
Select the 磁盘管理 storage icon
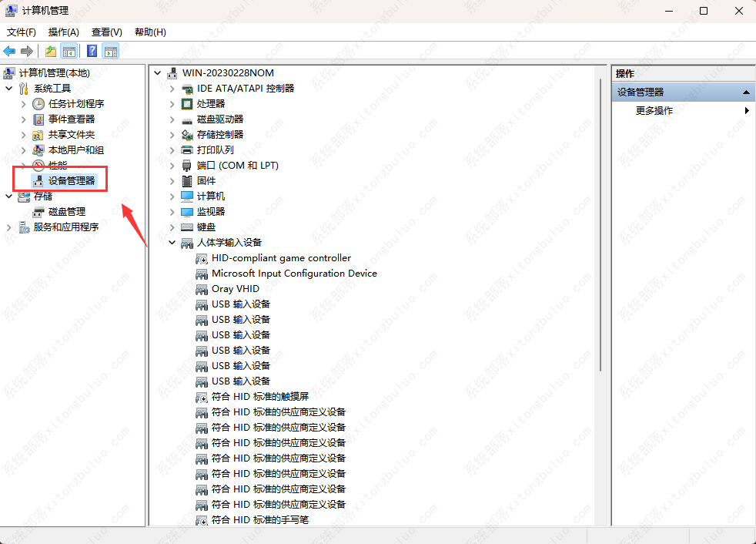36,211
